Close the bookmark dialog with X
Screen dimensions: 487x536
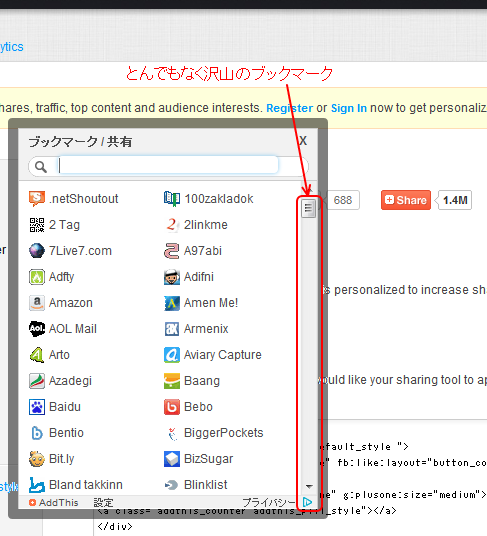[303, 140]
